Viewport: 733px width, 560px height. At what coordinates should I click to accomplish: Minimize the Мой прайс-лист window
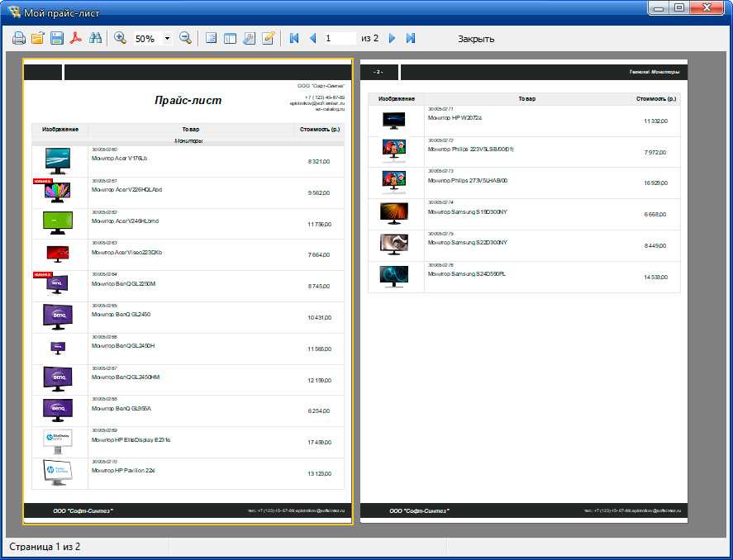coord(659,8)
